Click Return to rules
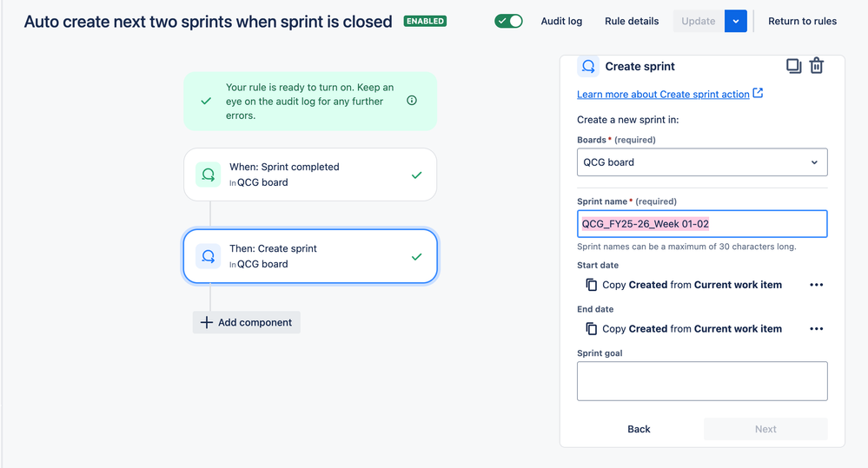The width and height of the screenshot is (868, 468). (x=802, y=21)
